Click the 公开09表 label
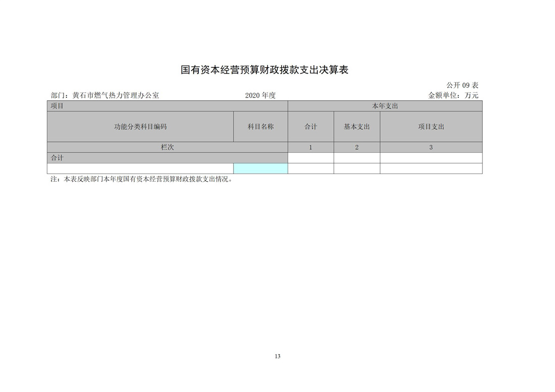Image resolution: width=555 pixels, height=392 pixels. point(462,85)
